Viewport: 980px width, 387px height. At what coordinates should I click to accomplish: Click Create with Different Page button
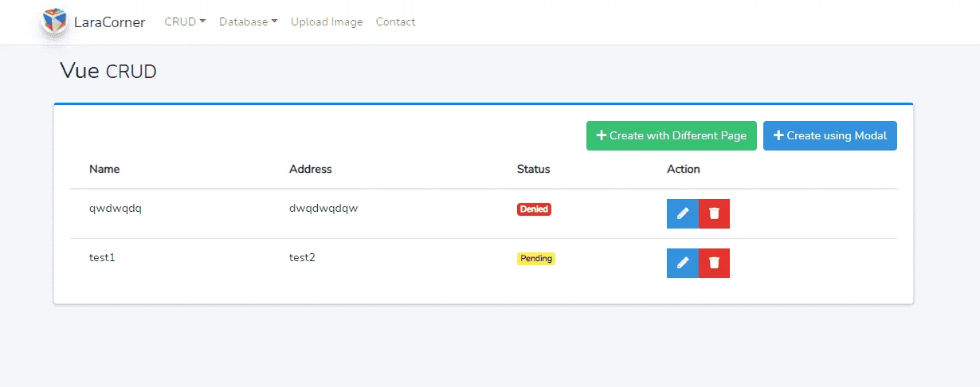(x=672, y=135)
